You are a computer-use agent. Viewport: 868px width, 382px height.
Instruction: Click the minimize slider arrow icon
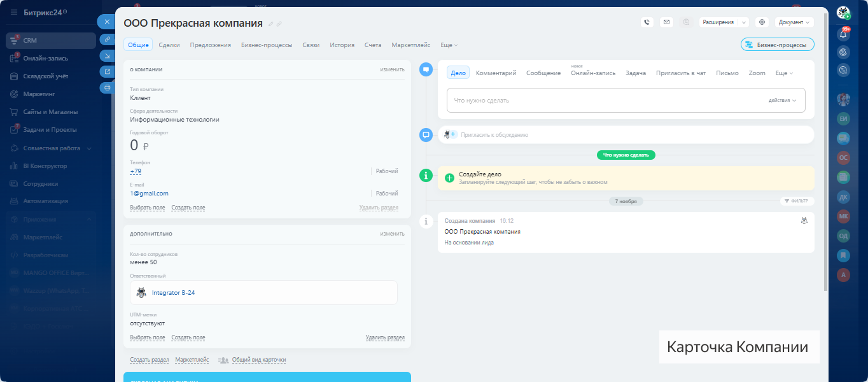108,55
